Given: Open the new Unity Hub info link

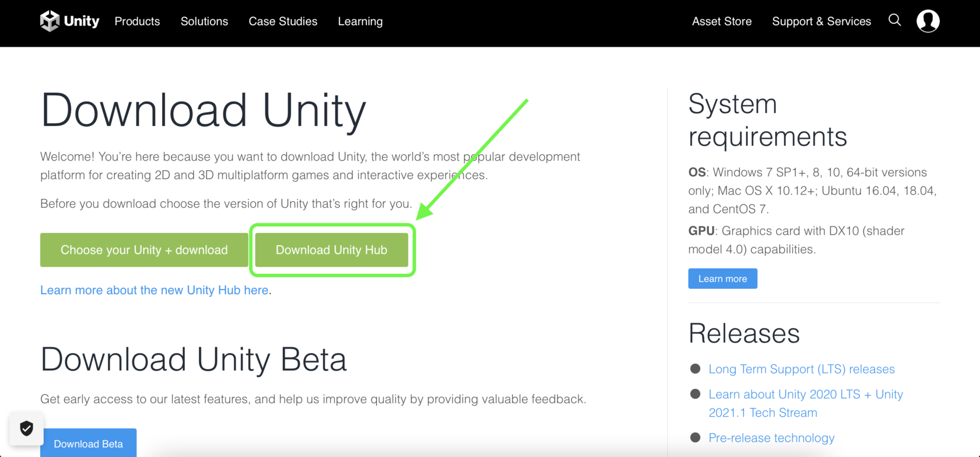Looking at the screenshot, I should coord(154,290).
